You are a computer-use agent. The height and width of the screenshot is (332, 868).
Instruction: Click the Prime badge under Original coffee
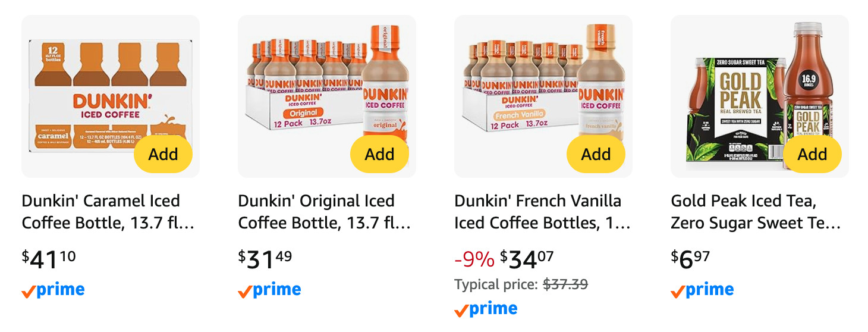point(269,290)
